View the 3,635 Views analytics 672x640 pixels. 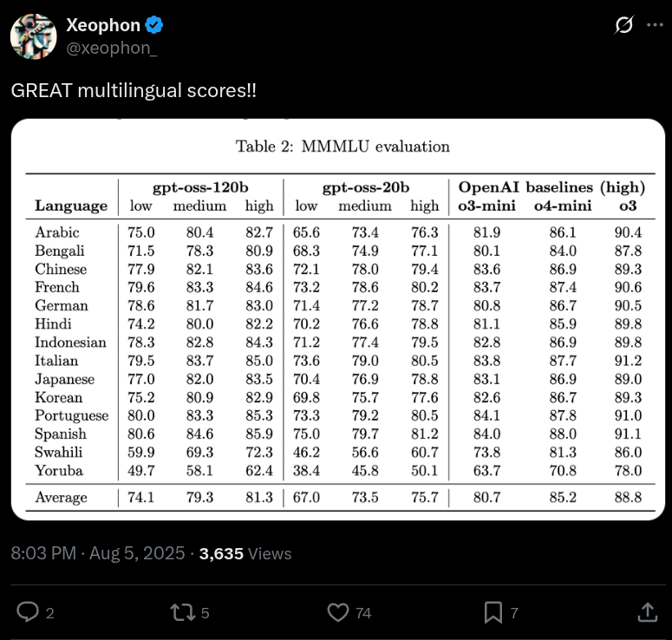click(245, 553)
